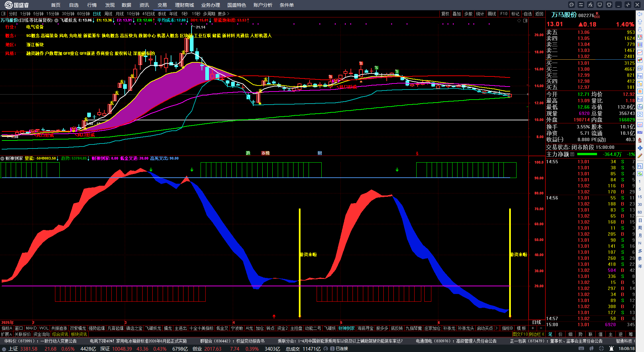Open the fx formula manager icon
Screen dimensions: 644x352
click(x=590, y=5)
